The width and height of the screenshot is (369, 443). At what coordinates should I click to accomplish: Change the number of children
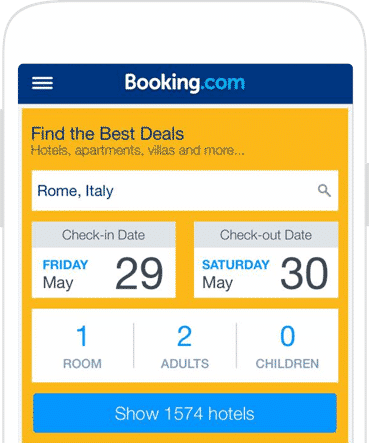pos(287,346)
